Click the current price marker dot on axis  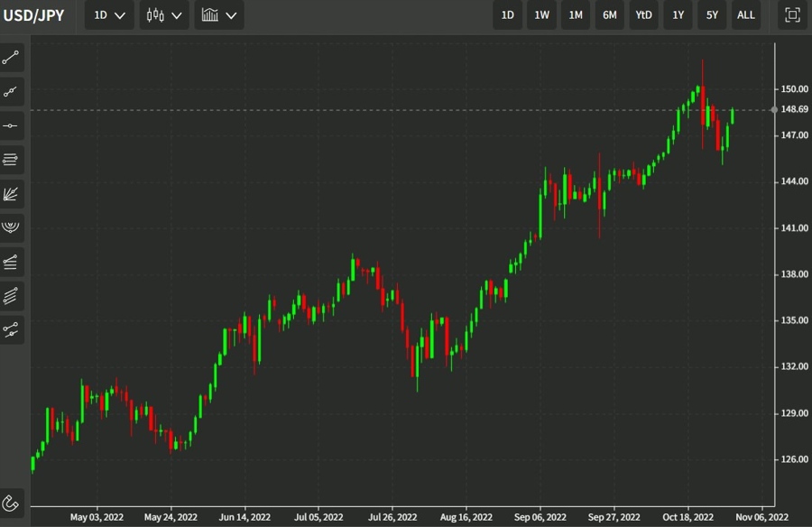[x=774, y=110]
